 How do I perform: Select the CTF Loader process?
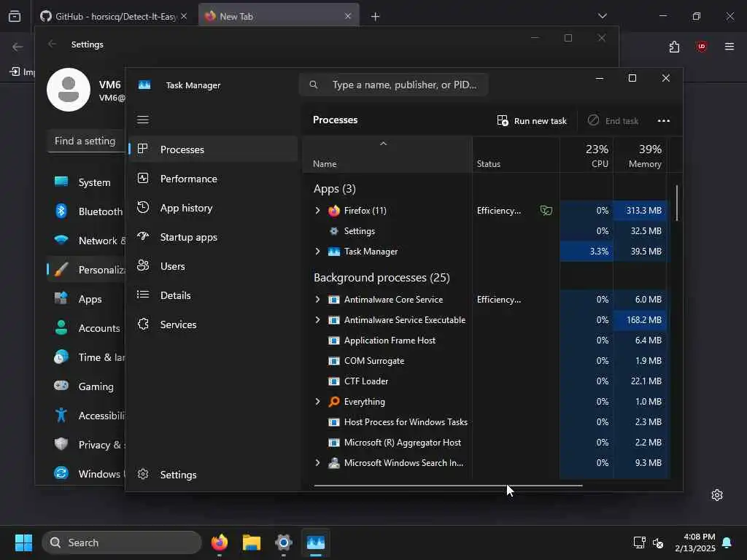point(486,381)
